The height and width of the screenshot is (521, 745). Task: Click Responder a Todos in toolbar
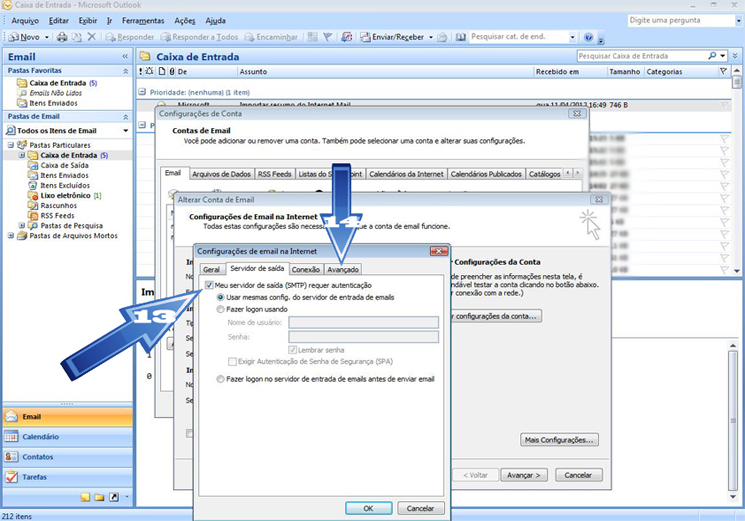[200, 37]
